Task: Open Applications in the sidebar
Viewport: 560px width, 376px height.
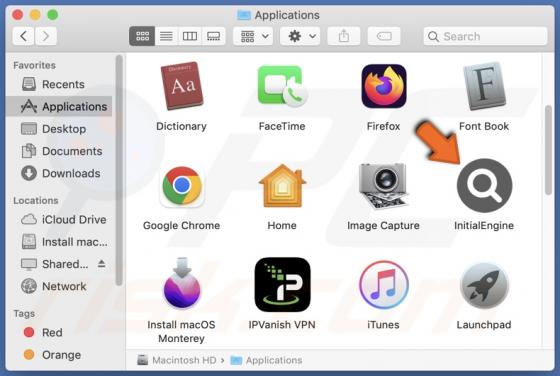Action: [59, 106]
